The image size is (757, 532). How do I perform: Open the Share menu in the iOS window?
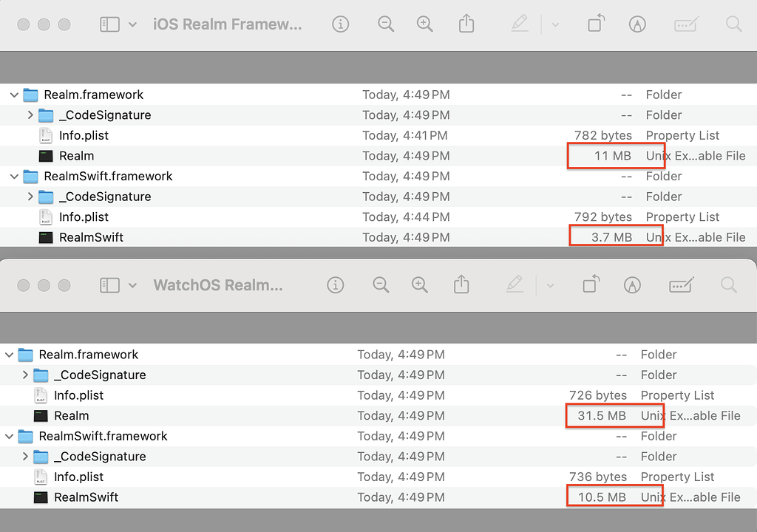tap(466, 24)
